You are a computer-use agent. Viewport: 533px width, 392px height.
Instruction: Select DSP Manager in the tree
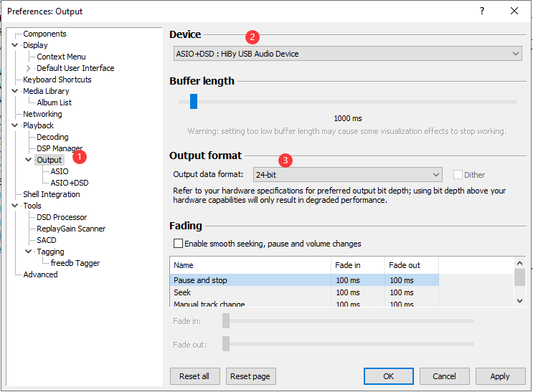pos(60,148)
